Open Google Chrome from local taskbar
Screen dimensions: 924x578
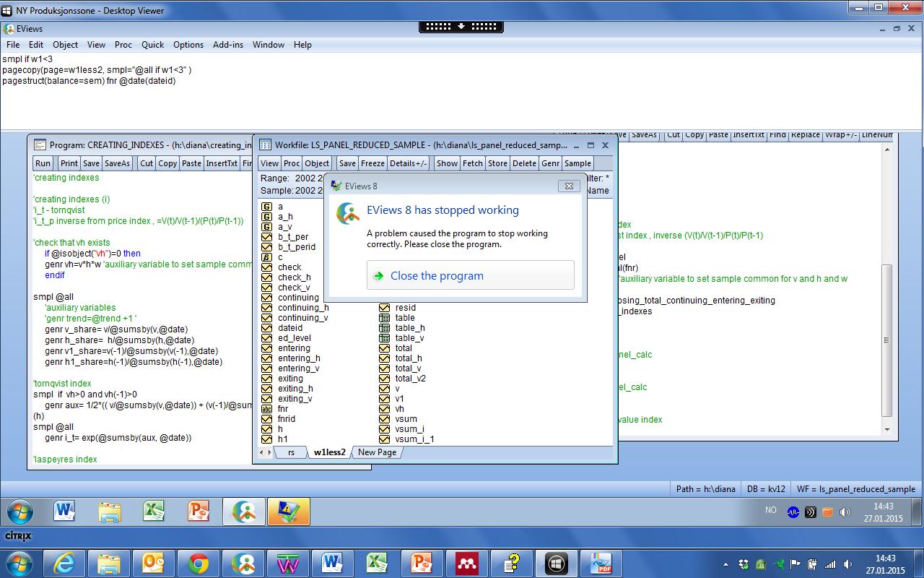(198, 563)
